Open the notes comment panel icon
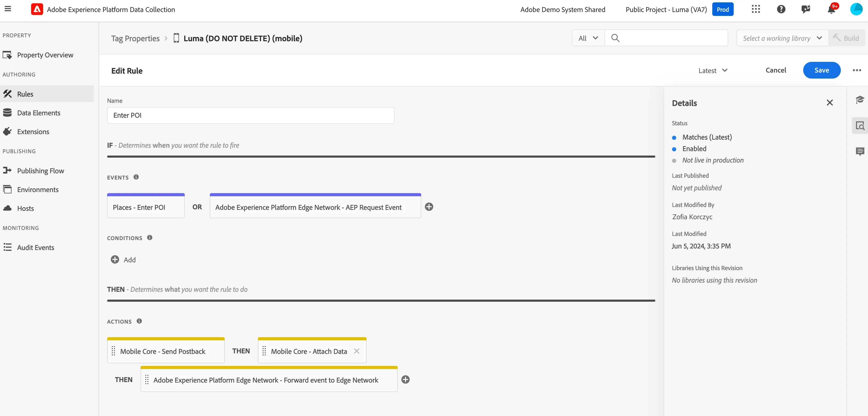This screenshot has width=868, height=416. (860, 151)
